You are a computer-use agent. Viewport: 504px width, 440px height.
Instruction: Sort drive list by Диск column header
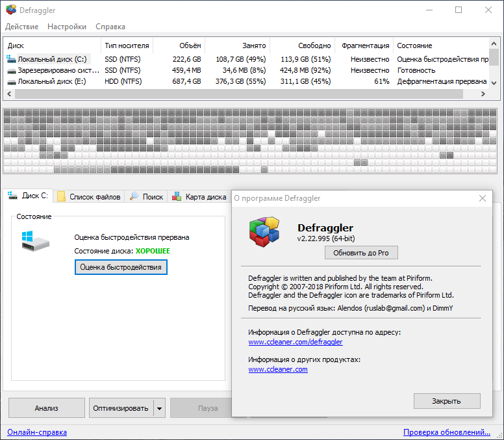point(52,45)
